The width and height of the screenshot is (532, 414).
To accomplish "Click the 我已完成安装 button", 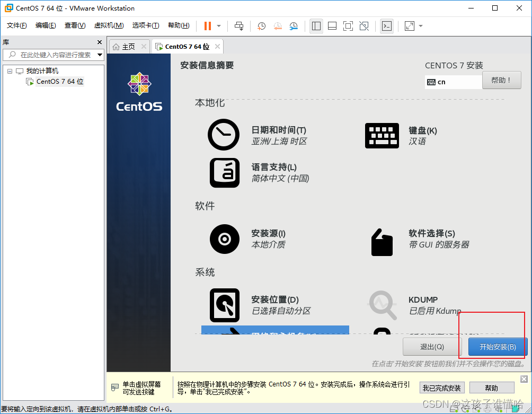I will pos(441,388).
